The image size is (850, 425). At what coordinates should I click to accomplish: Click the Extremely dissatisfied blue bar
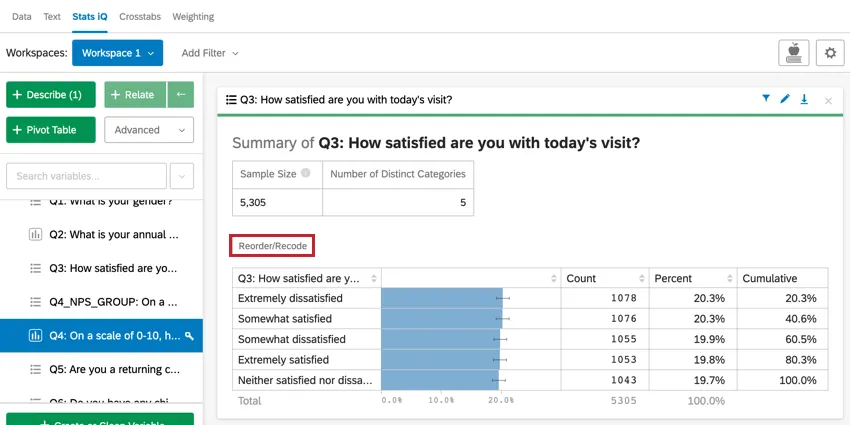pos(442,298)
